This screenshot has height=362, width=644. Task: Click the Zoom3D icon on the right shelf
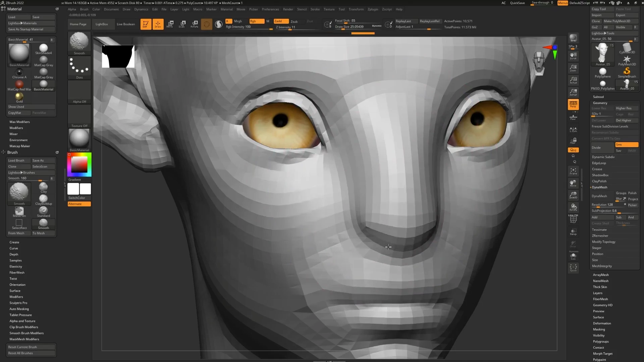573,195
